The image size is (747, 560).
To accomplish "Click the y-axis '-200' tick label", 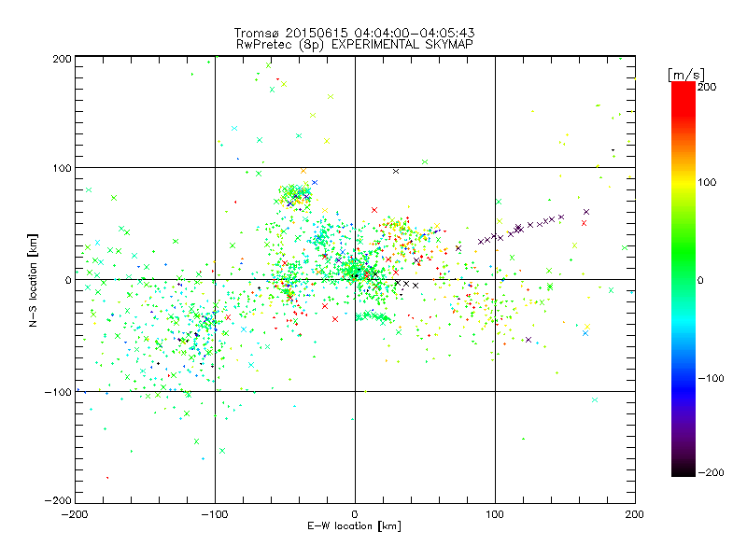I will tap(58, 500).
